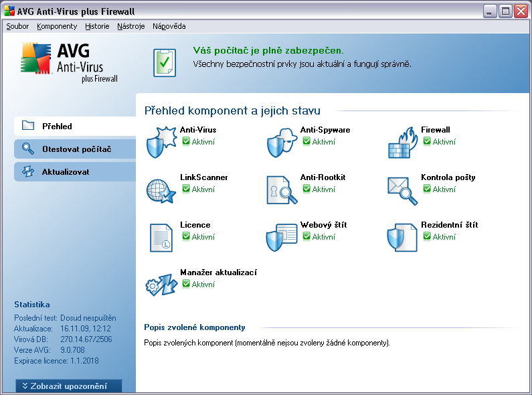Image resolution: width=532 pixels, height=395 pixels.
Task: Click virus DB value '270.14.67/2506'
Action: 86,339
